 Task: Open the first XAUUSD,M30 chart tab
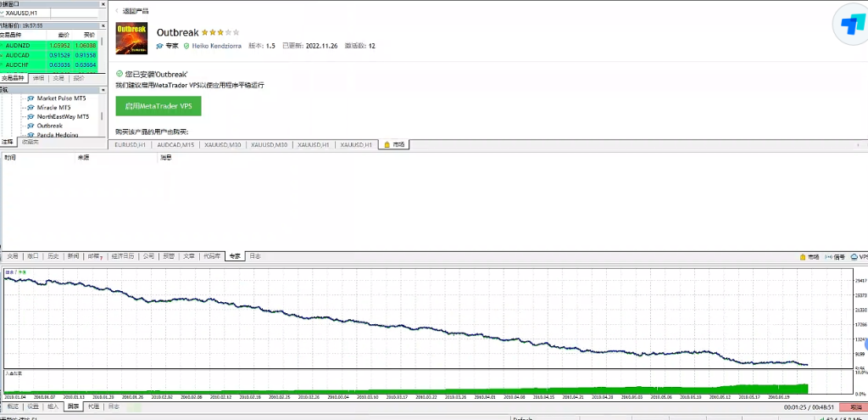coord(221,144)
